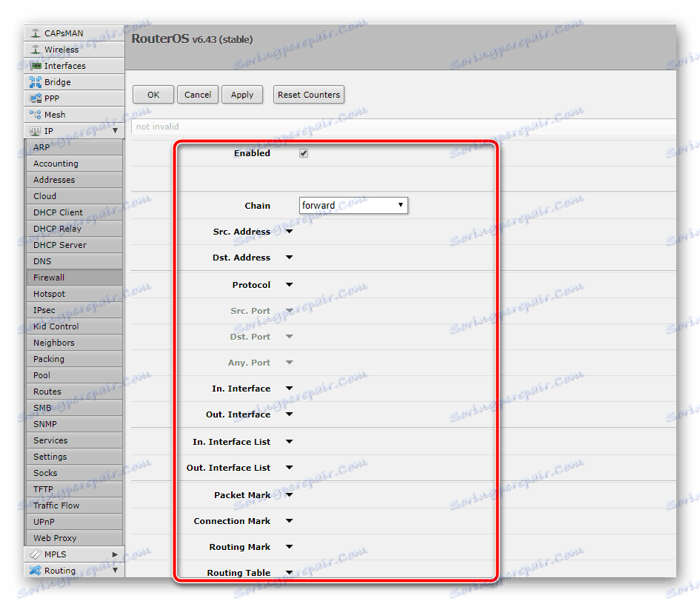Open the SMB submenu item
This screenshot has width=700, height=601.
click(74, 408)
